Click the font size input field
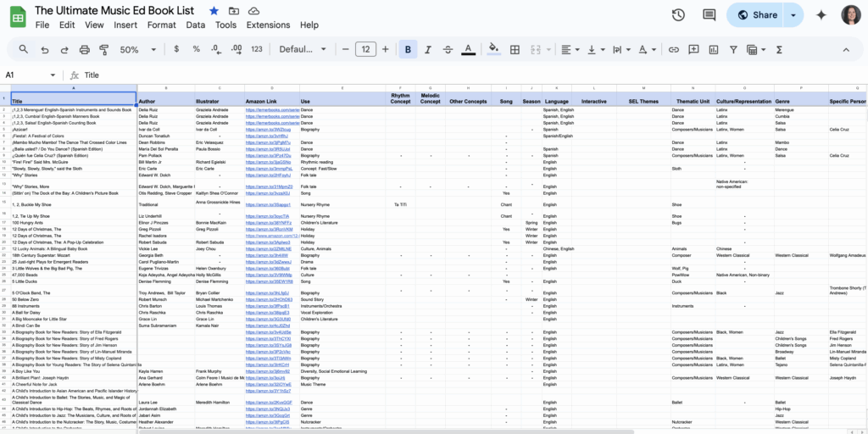868x434 pixels. (x=365, y=49)
